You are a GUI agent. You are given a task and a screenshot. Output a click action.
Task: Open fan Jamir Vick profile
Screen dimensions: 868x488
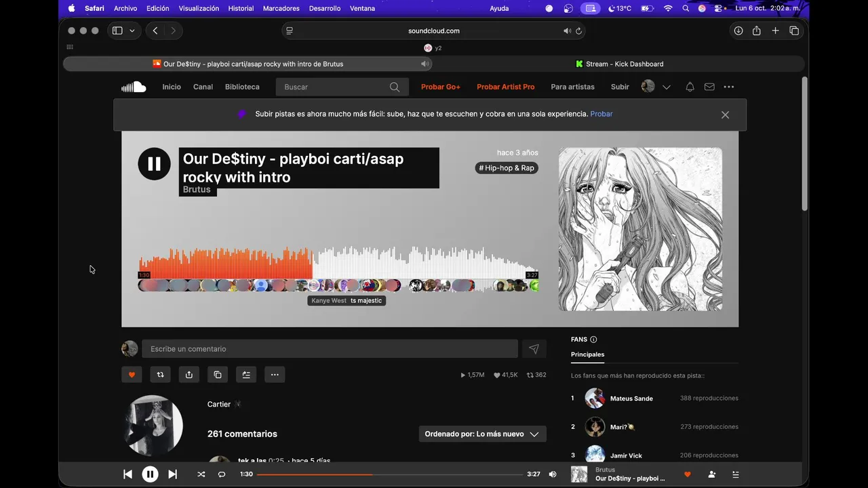tap(626, 455)
